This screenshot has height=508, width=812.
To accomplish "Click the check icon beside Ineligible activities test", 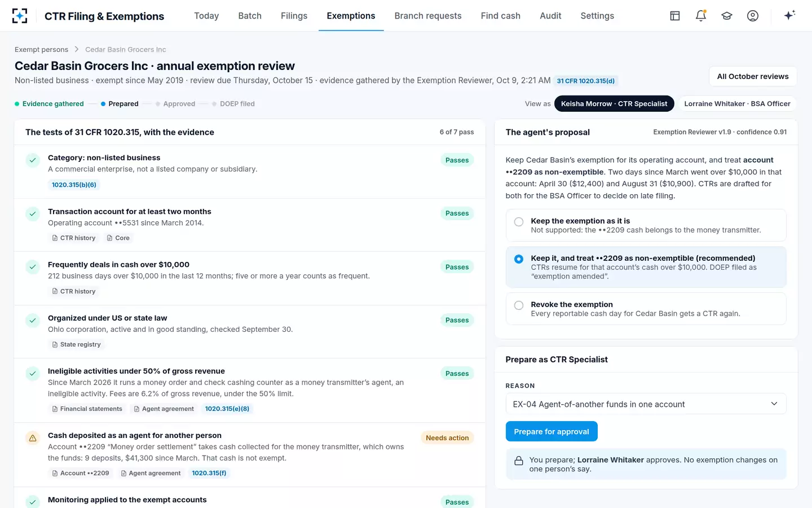I will tap(33, 374).
